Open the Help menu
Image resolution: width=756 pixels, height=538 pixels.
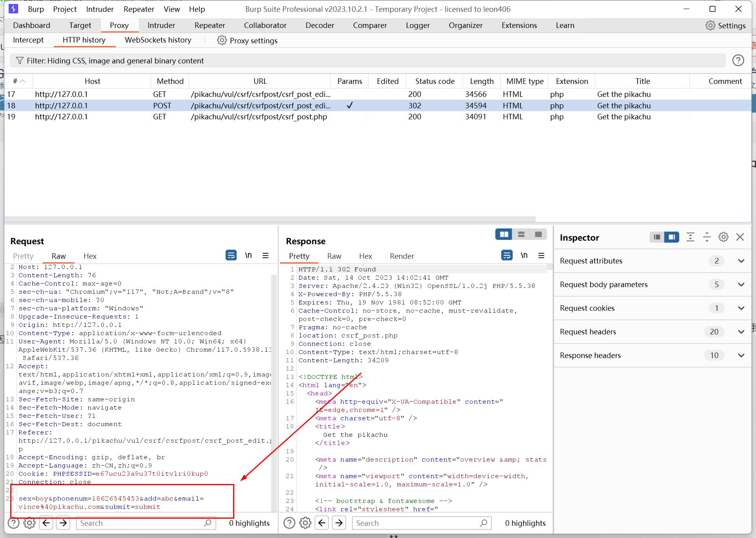[x=197, y=9]
